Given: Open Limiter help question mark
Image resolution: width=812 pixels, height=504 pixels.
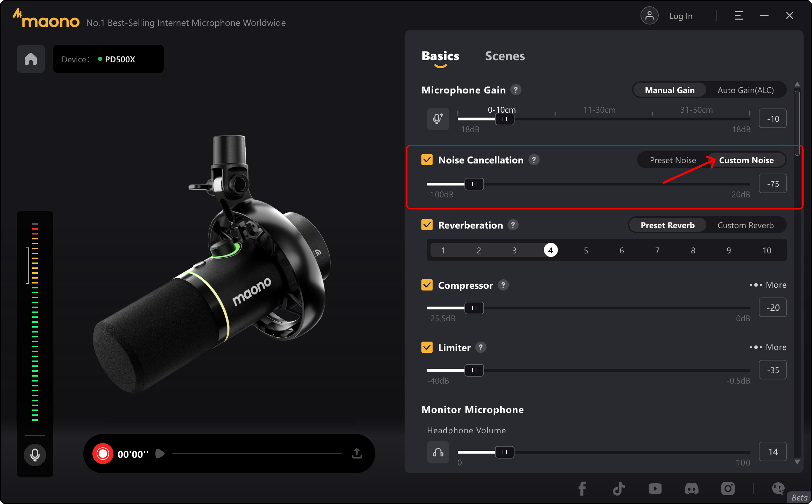Looking at the screenshot, I should tap(481, 348).
